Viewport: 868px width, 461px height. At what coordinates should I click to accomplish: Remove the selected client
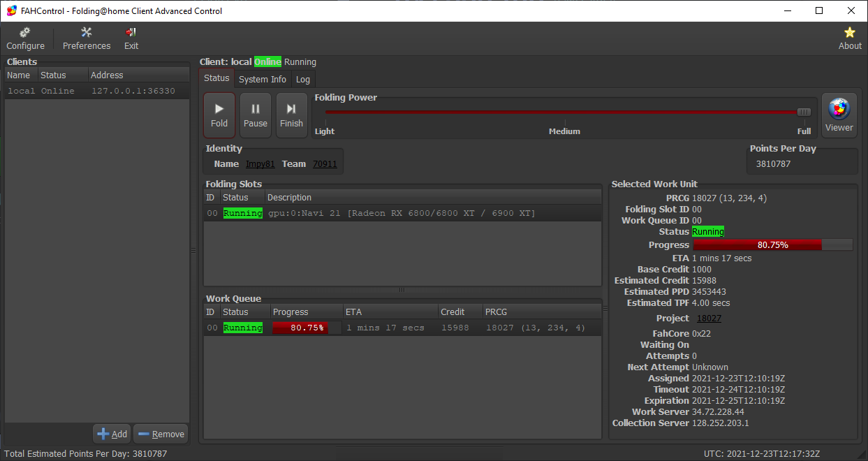(x=161, y=434)
